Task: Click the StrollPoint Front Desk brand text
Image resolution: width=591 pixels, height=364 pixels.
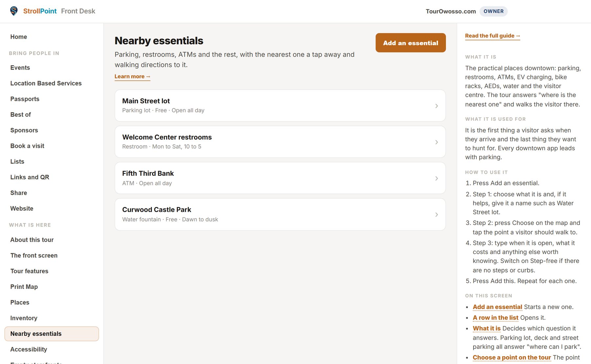Action: pyautogui.click(x=59, y=11)
